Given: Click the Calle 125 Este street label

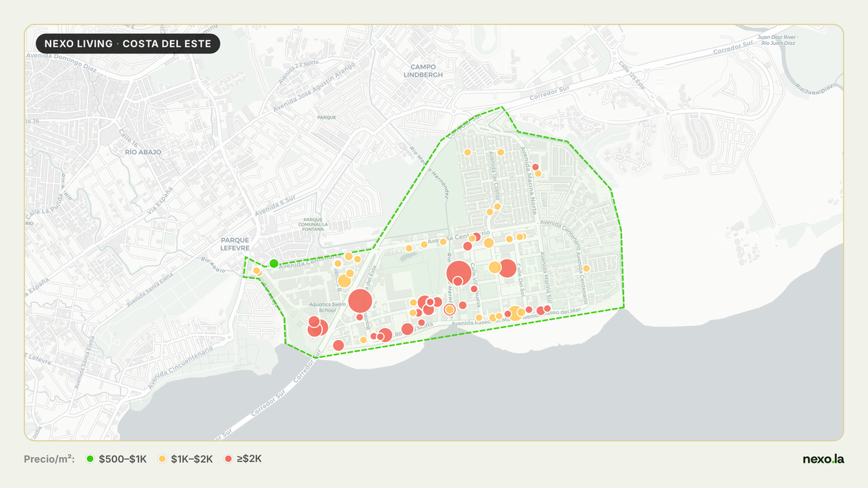Looking at the screenshot, I should 631,75.
